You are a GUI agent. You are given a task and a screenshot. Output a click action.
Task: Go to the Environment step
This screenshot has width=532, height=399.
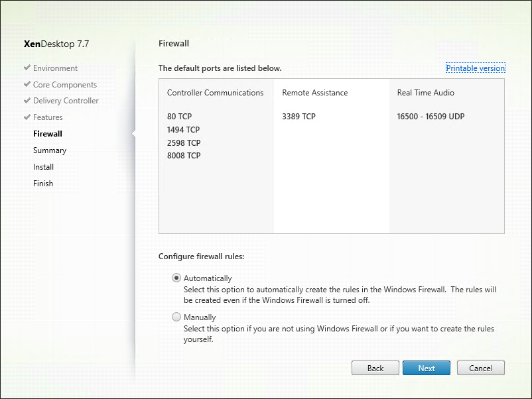click(x=55, y=68)
